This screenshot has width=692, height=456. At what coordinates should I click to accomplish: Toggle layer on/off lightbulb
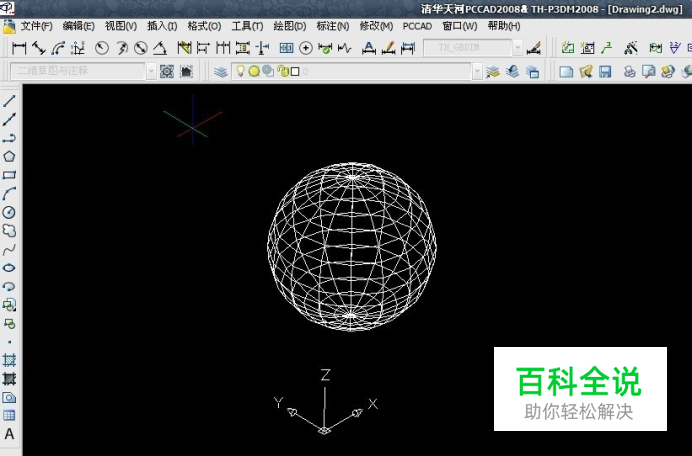click(x=240, y=71)
